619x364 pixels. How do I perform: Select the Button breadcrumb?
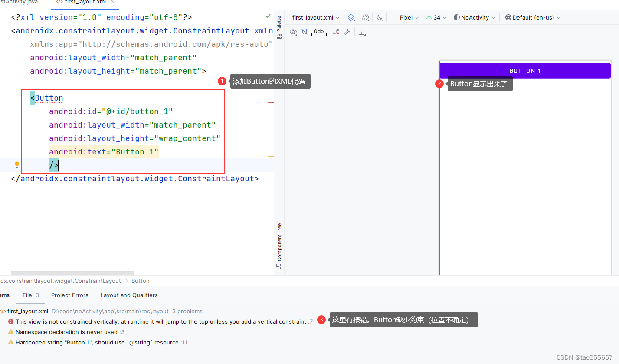pyautogui.click(x=140, y=281)
